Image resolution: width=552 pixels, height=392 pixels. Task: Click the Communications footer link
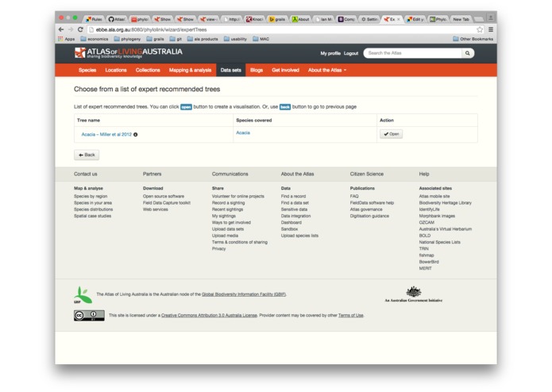pos(230,174)
